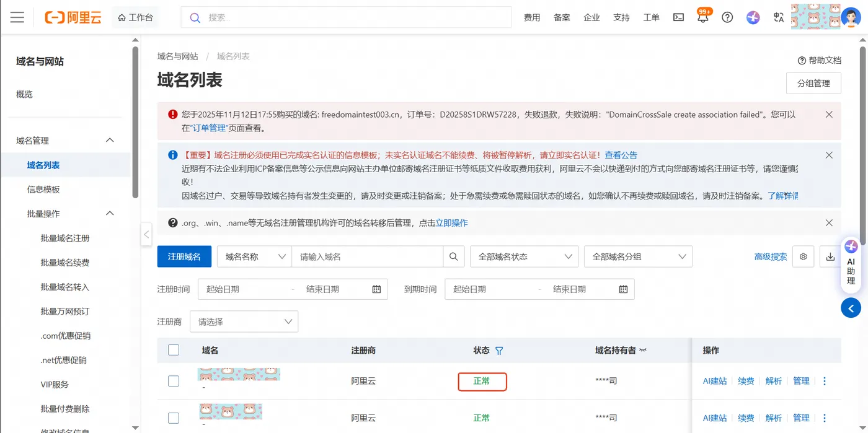This screenshot has height=433, width=868.
Task: Export domain list via download icon
Action: 830,256
